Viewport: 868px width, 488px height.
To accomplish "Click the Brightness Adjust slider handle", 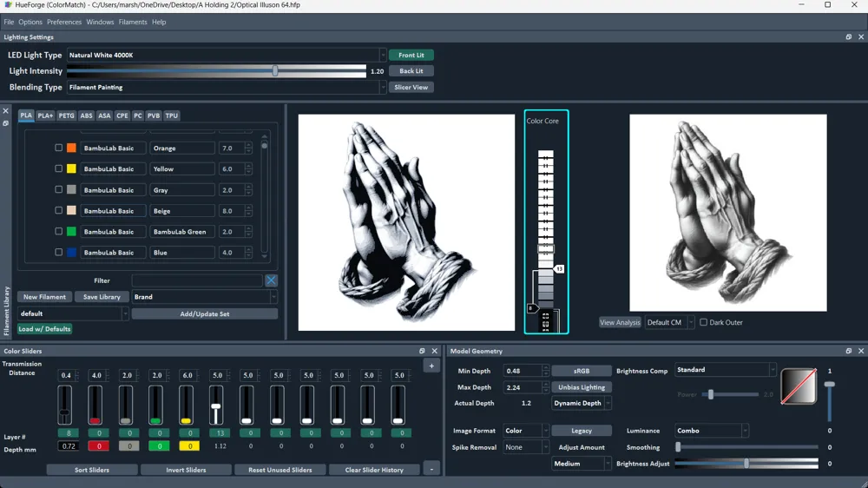I will (x=746, y=463).
